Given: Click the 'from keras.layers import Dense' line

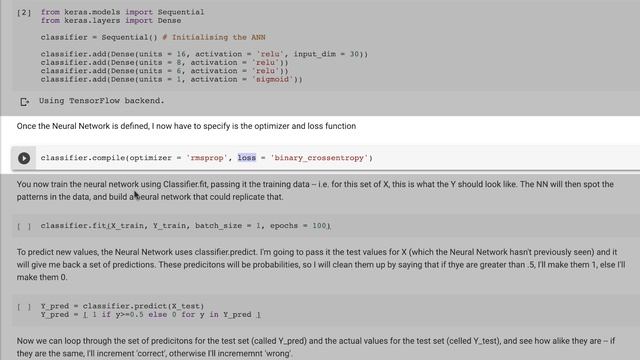Looking at the screenshot, I should pos(111,21).
